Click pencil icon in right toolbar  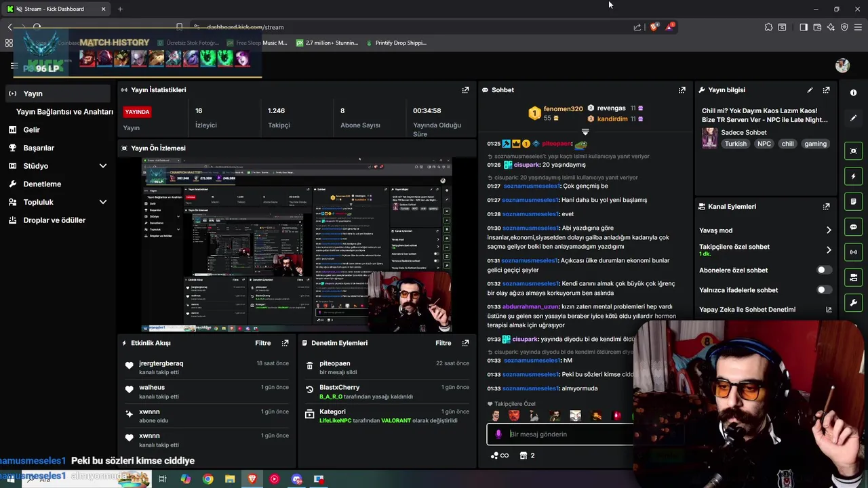(x=853, y=118)
